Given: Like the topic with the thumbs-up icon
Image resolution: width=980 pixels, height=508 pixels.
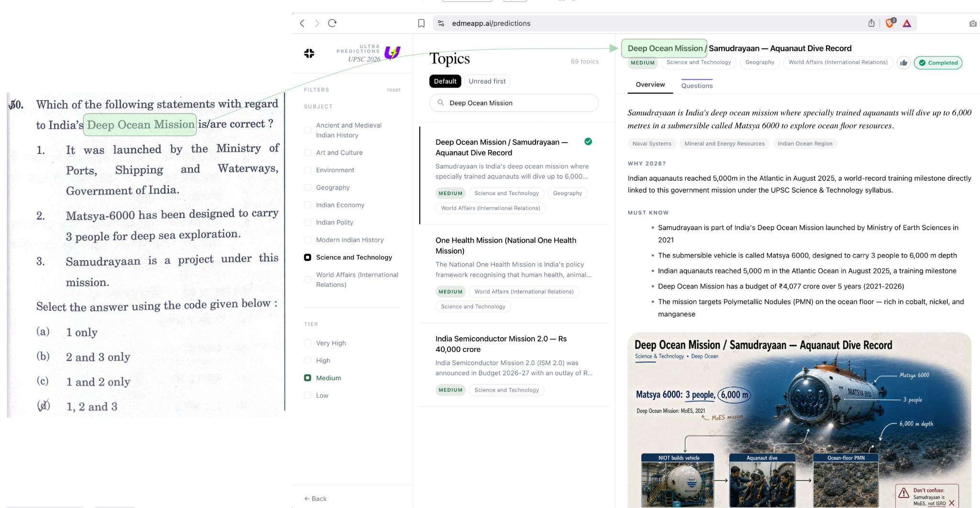Looking at the screenshot, I should pos(903,63).
